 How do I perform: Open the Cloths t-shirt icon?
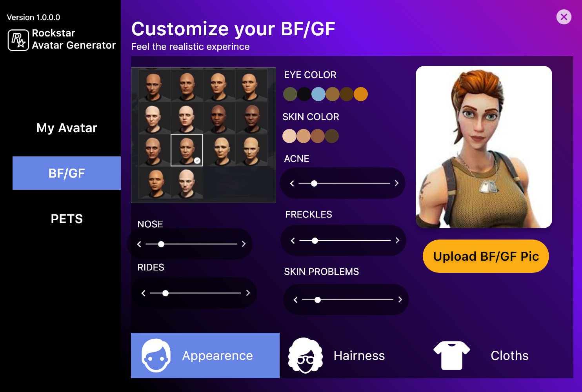pyautogui.click(x=451, y=355)
